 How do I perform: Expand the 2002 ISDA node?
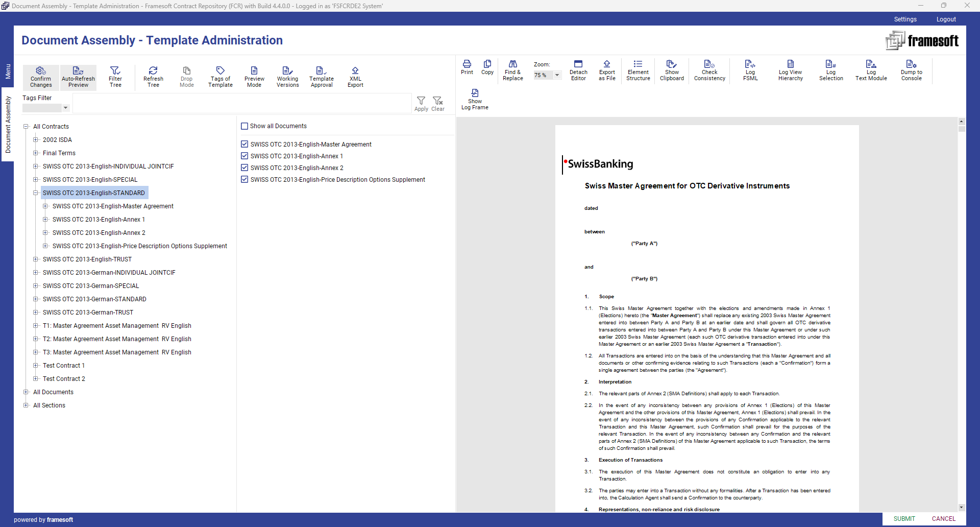pyautogui.click(x=36, y=140)
